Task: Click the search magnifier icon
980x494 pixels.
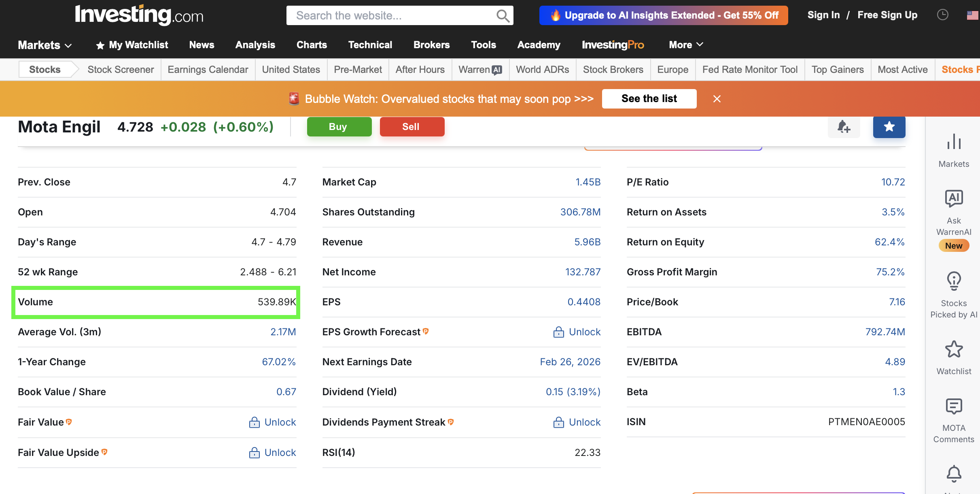Action: [502, 16]
